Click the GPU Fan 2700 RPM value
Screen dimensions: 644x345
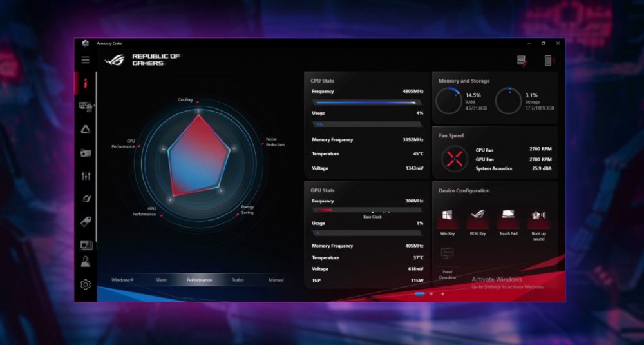[x=540, y=159]
